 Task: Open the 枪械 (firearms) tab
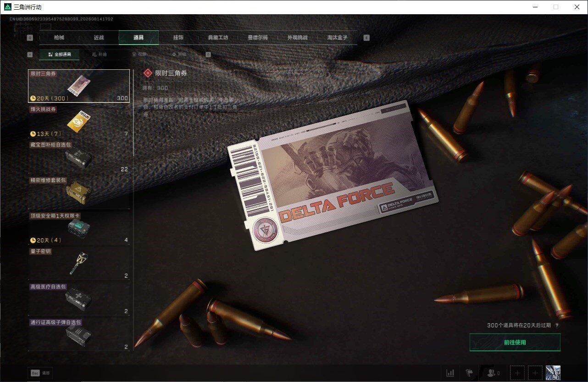[x=59, y=38]
